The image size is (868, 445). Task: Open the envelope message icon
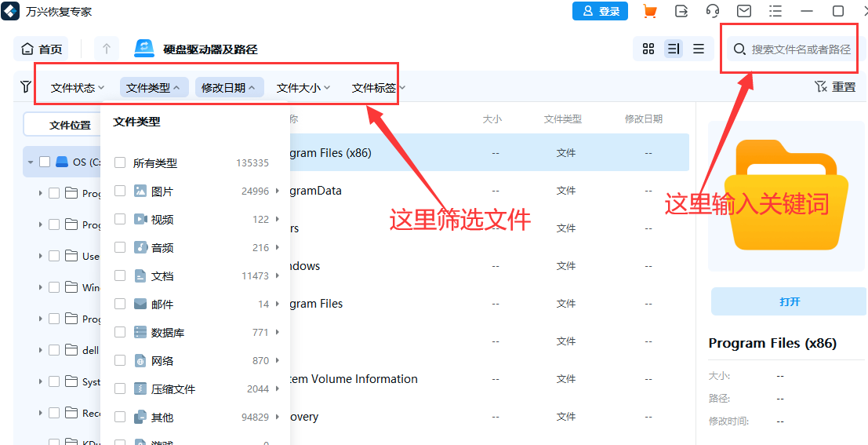pos(744,11)
